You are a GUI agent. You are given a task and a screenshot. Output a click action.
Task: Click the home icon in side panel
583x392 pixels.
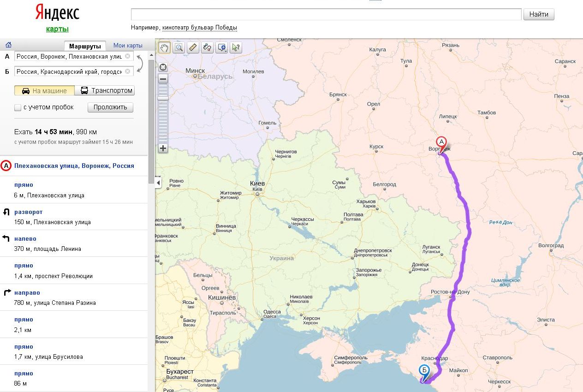pyautogui.click(x=8, y=45)
